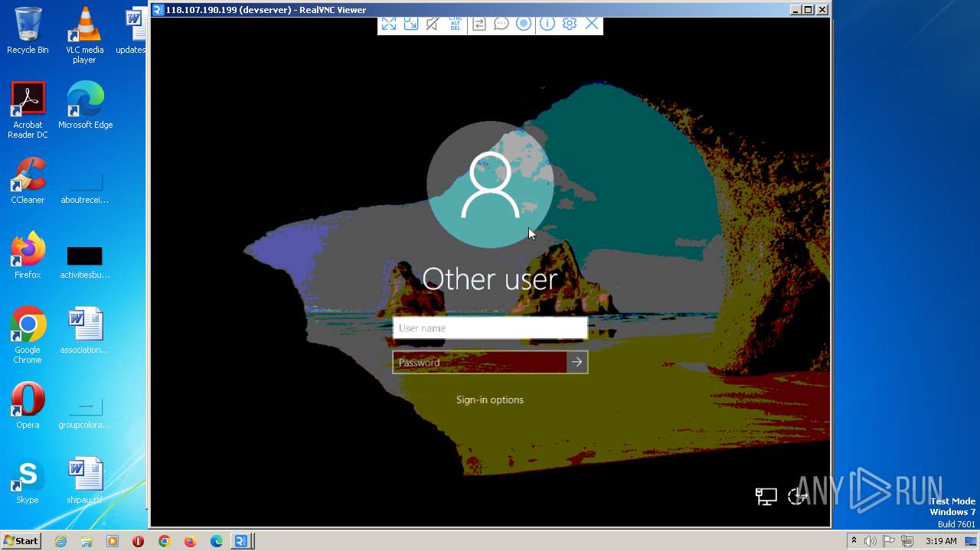The width and height of the screenshot is (980, 551).
Task: Minimize the RealVNC Viewer window
Action: tap(795, 10)
